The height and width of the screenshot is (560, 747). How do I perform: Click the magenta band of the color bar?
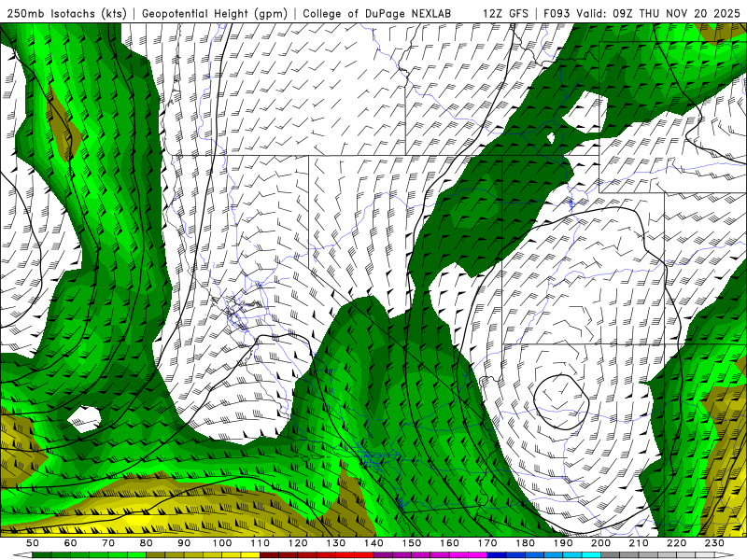pos(430,555)
